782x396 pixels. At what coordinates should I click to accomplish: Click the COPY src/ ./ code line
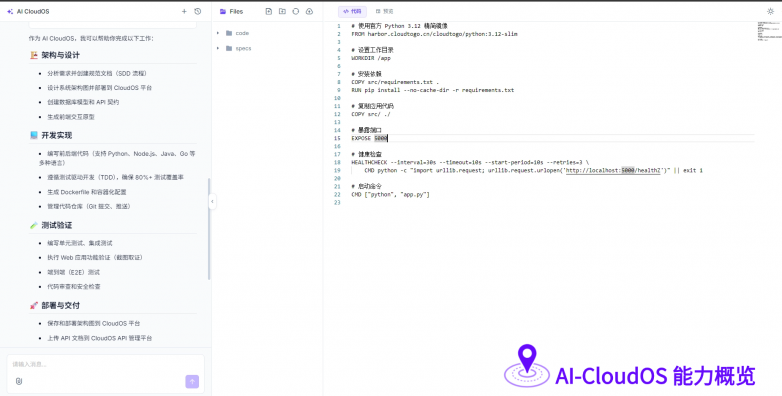(371, 114)
